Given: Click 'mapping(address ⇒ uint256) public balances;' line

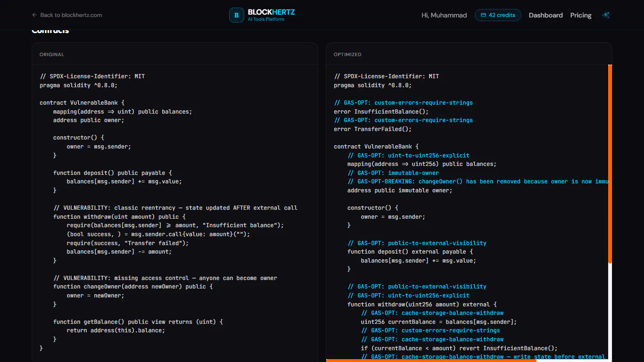Looking at the screenshot, I should point(422,164).
